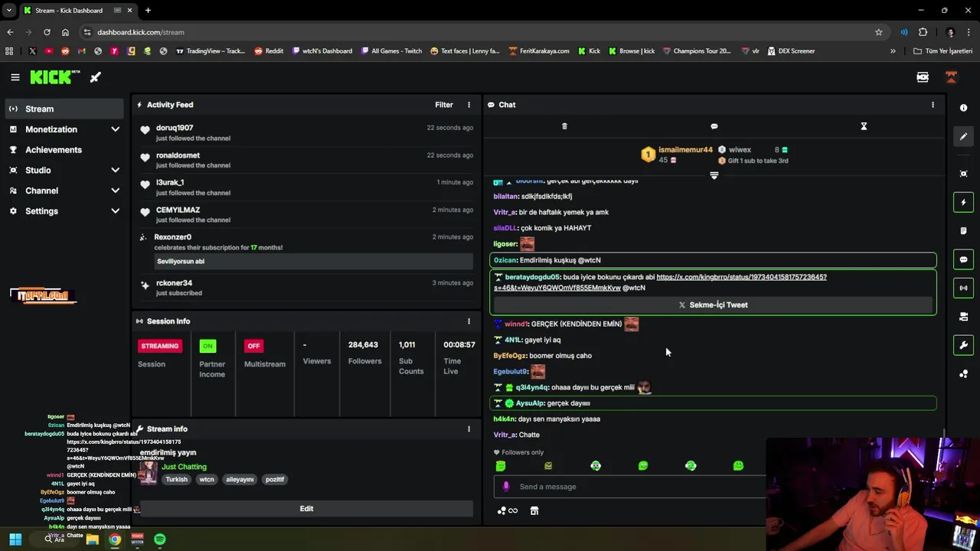Click the wtcn tag
980x551 pixels.
[x=207, y=480]
